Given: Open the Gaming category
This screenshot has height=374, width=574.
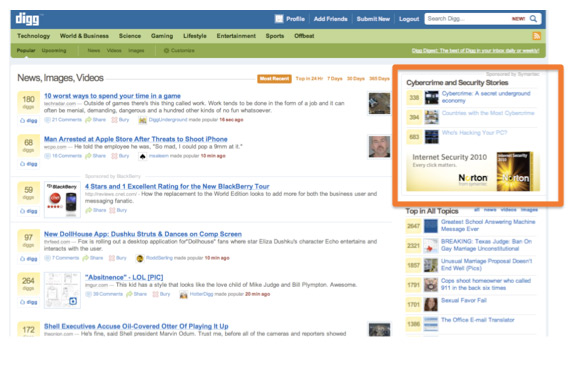Looking at the screenshot, I should tap(162, 36).
